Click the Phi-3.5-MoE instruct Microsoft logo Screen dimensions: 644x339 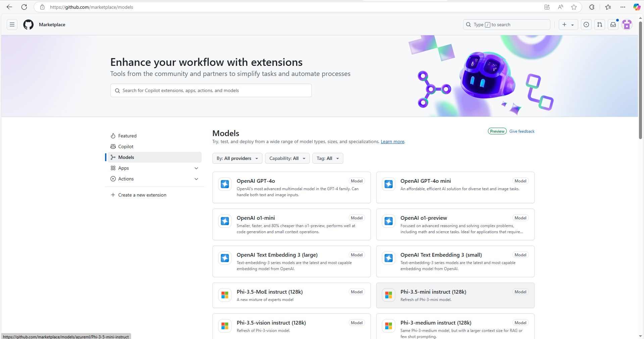[x=225, y=295]
